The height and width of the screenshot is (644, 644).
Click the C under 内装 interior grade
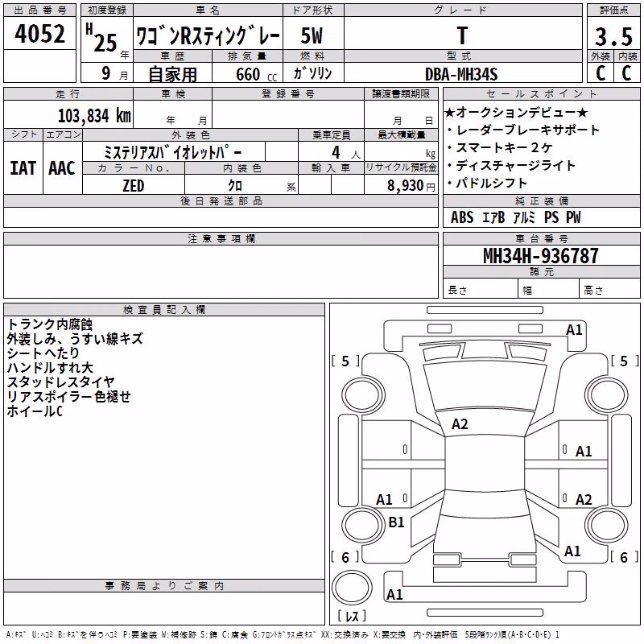pos(626,73)
